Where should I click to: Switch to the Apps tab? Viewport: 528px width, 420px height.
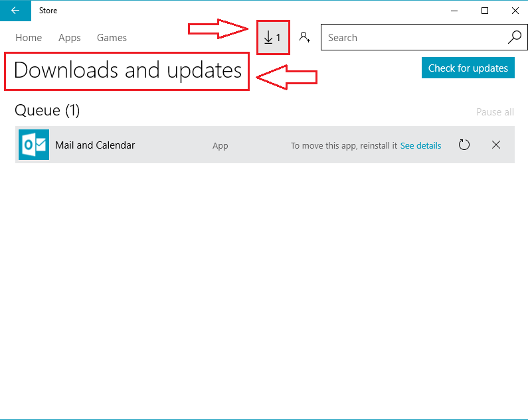point(69,38)
